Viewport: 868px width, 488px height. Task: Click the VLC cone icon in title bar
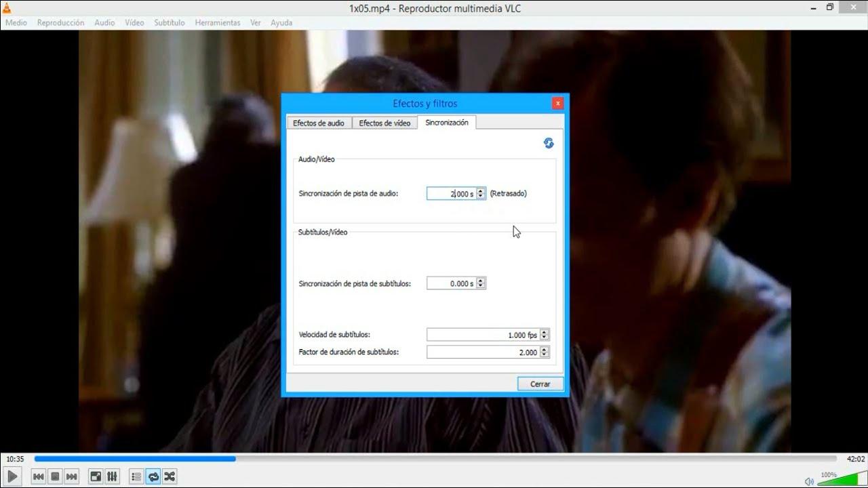pos(8,7)
